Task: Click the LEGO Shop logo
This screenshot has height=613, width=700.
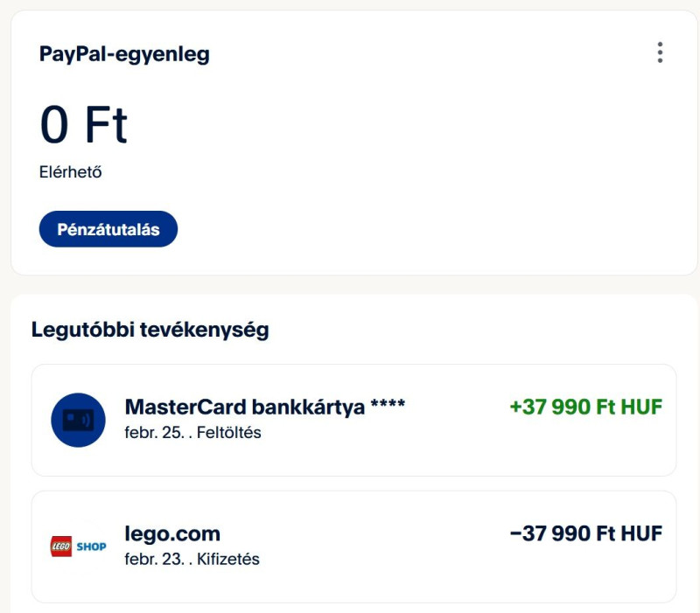Action: tap(78, 547)
